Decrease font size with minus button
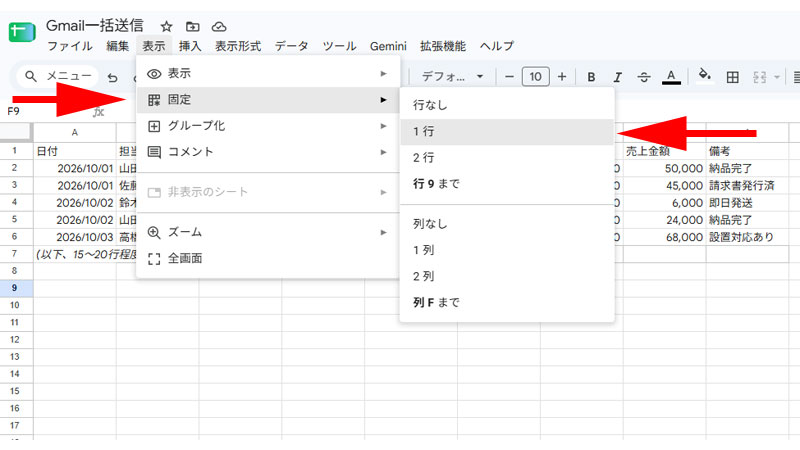The height and width of the screenshot is (450, 800). (509, 77)
